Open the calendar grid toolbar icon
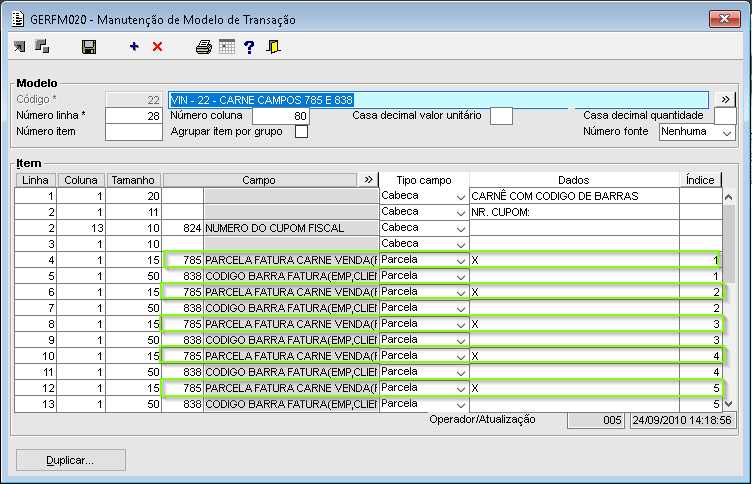 227,47
